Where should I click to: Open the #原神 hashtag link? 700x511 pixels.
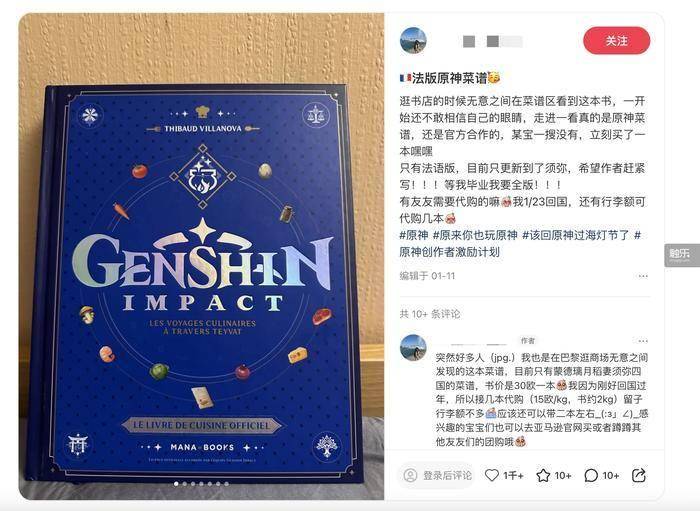point(414,235)
